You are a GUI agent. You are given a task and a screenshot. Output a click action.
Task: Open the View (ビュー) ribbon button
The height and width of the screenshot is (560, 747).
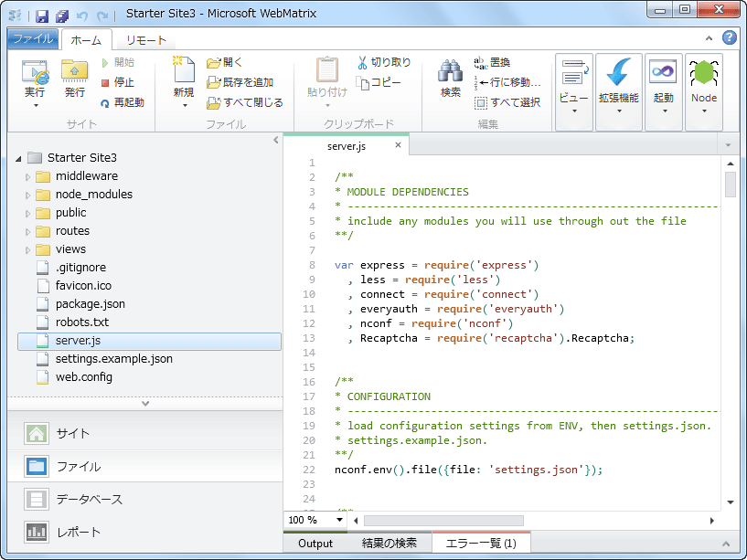(574, 92)
